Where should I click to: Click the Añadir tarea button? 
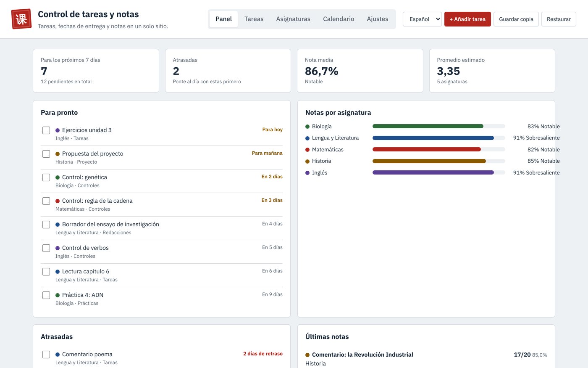pyautogui.click(x=467, y=19)
